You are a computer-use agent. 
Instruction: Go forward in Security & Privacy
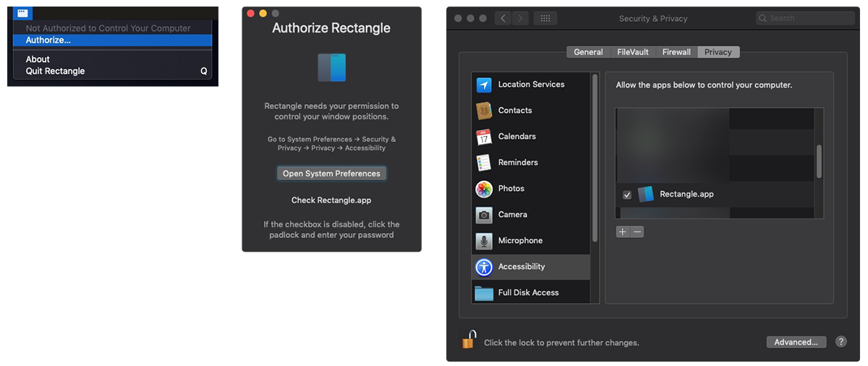click(x=521, y=18)
